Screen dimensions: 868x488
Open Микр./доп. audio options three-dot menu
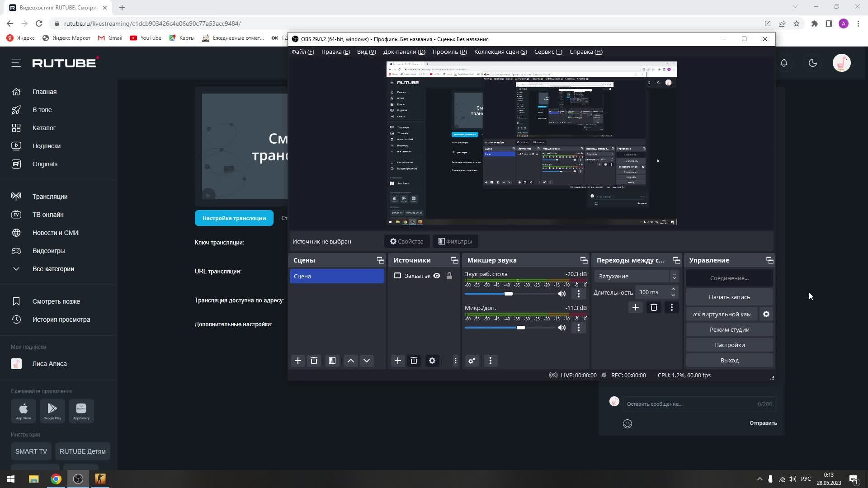point(579,328)
